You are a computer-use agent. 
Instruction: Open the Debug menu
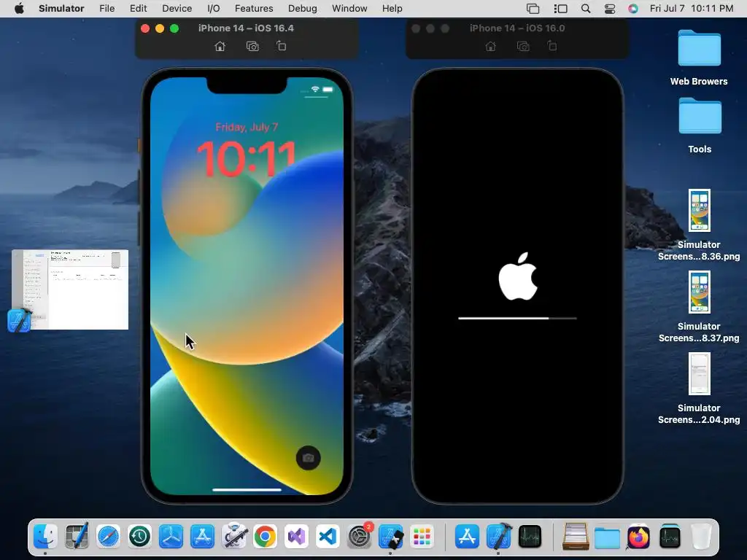[303, 9]
